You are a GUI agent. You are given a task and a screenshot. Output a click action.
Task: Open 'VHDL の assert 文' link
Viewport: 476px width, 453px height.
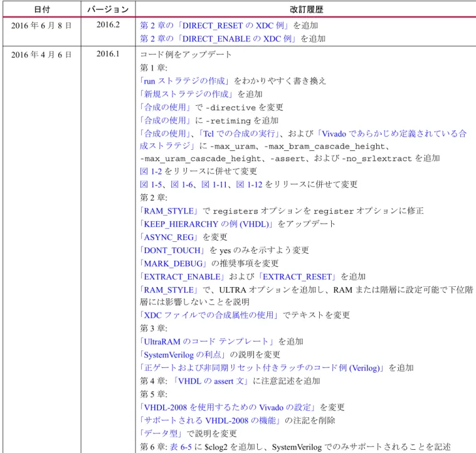pos(211,381)
